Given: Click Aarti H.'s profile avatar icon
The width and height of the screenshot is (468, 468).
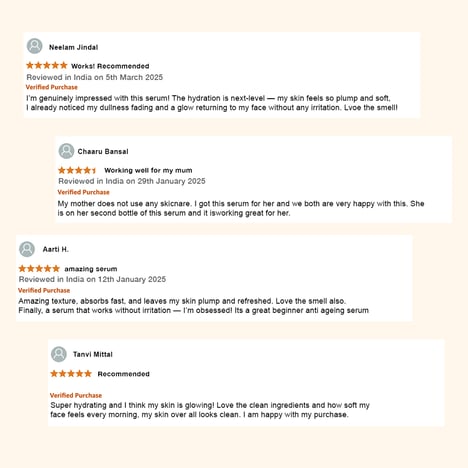Looking at the screenshot, I should pos(27,249).
